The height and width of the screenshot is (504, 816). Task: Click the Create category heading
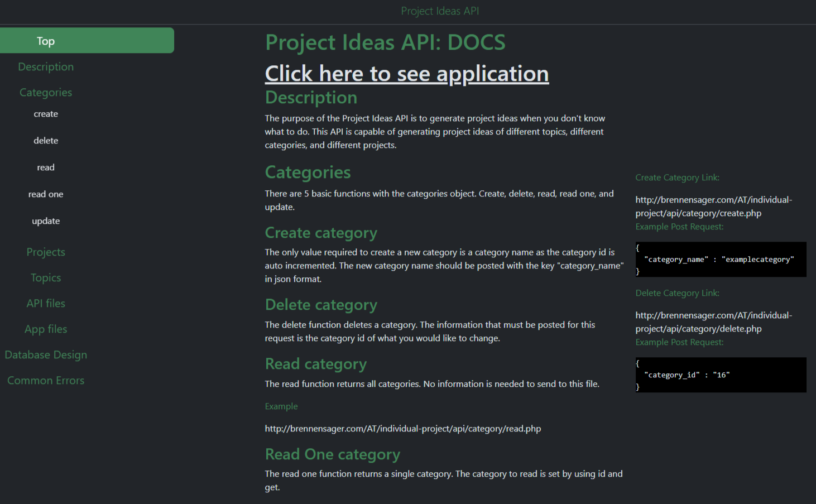(321, 233)
